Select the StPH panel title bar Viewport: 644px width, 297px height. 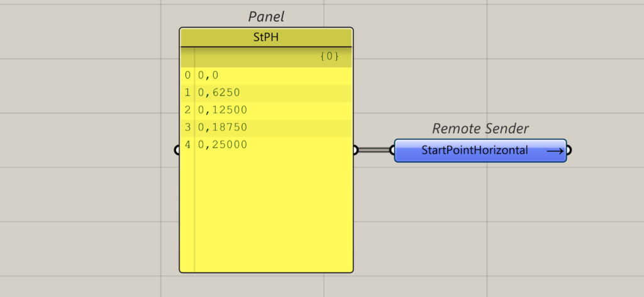[x=266, y=38]
